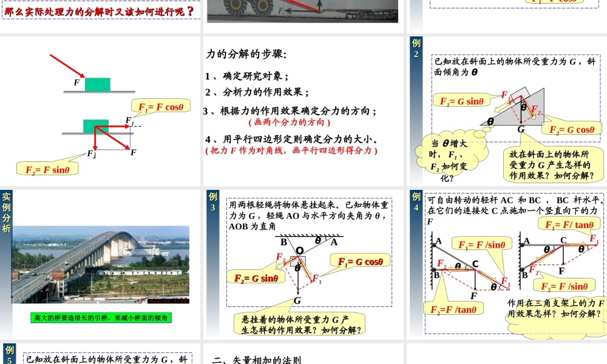Click the callout F2= F sinθ
The height and width of the screenshot is (364, 607).
48,169
